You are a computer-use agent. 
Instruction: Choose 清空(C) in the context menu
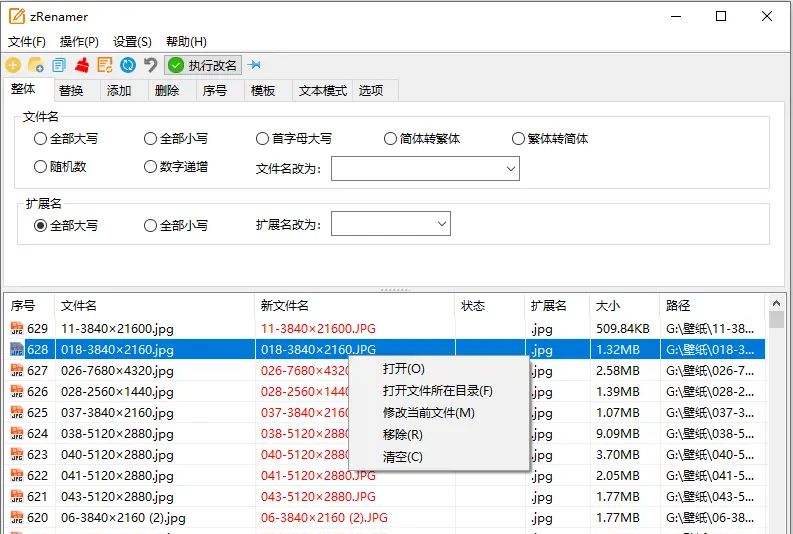439,457
